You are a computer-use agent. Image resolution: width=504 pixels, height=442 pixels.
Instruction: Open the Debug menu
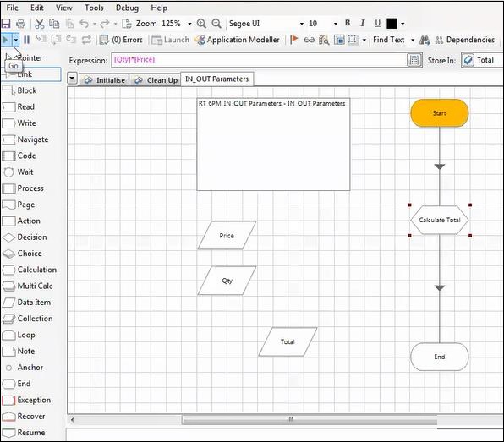click(x=127, y=8)
